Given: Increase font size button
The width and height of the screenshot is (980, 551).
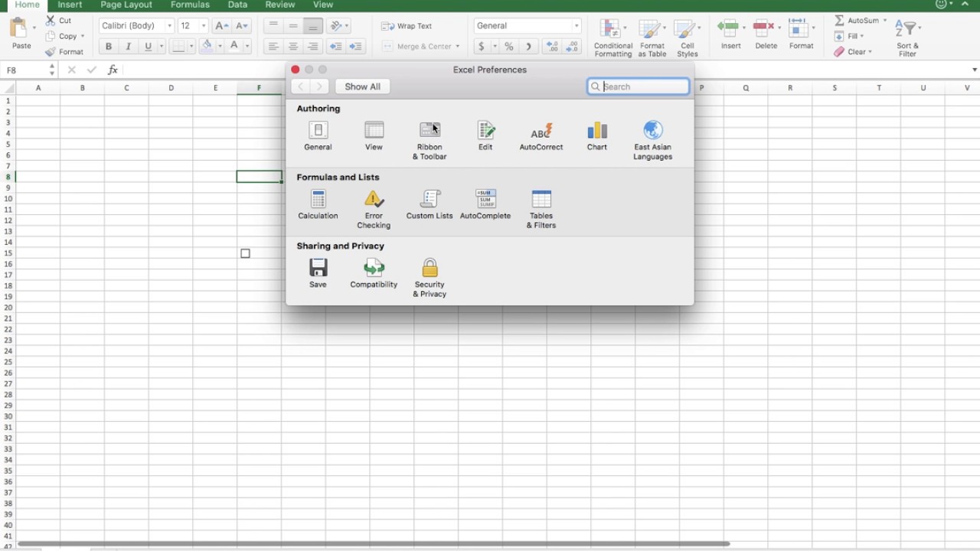Looking at the screenshot, I should (222, 26).
